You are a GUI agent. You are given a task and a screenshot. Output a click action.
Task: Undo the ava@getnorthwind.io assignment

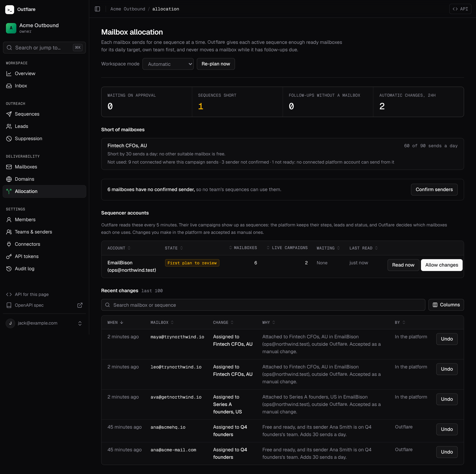tap(447, 399)
